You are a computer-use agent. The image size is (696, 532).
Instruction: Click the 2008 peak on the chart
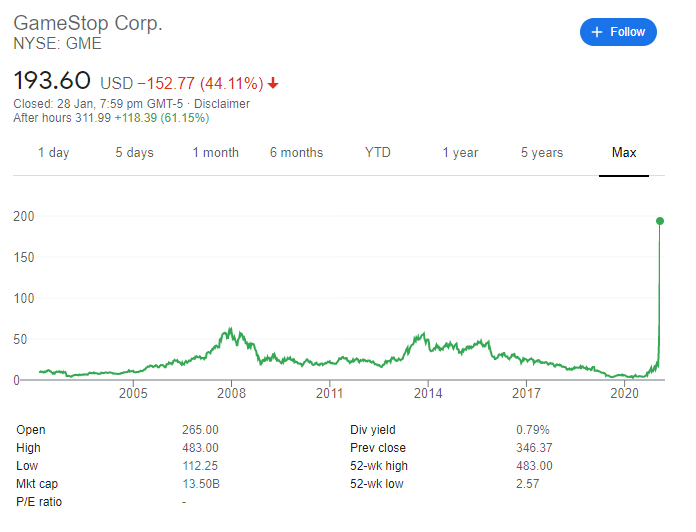click(232, 328)
